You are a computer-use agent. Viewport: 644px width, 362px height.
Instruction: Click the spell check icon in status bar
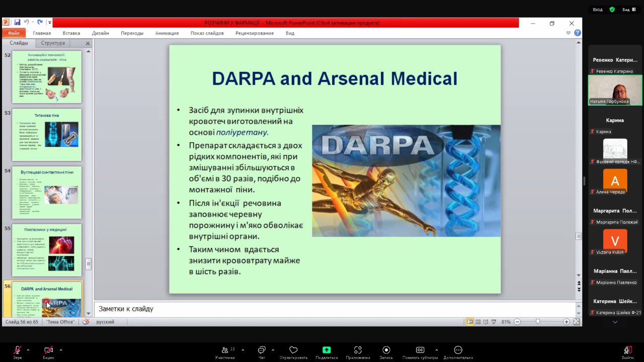click(x=86, y=322)
